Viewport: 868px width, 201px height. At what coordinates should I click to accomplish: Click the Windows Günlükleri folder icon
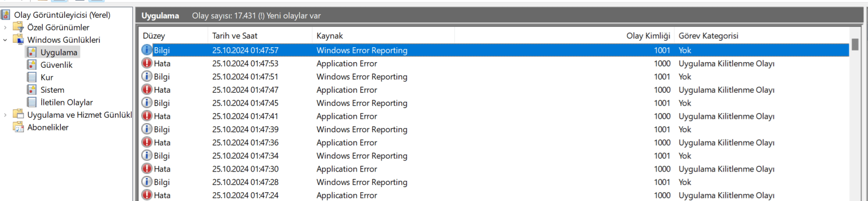[x=18, y=40]
